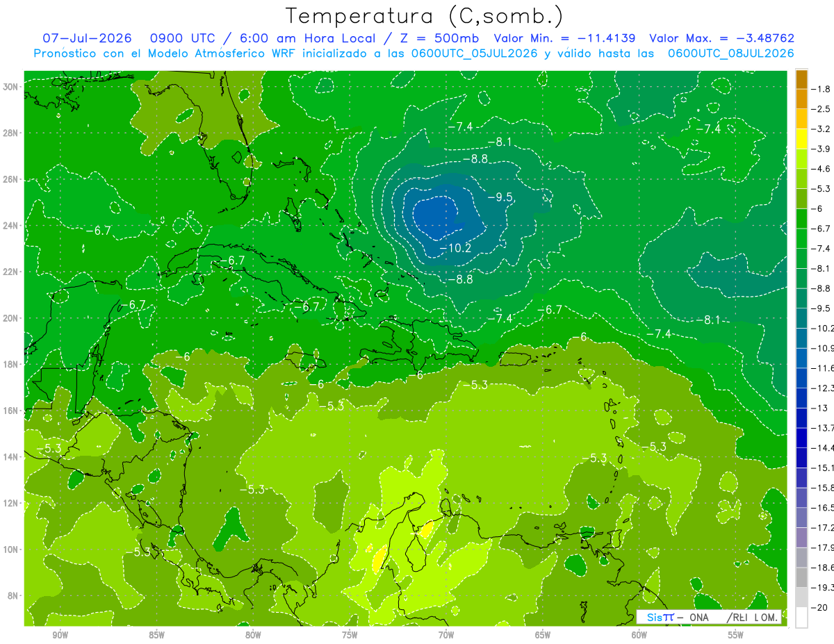Click the "22N" latitude axis label

tap(10, 272)
